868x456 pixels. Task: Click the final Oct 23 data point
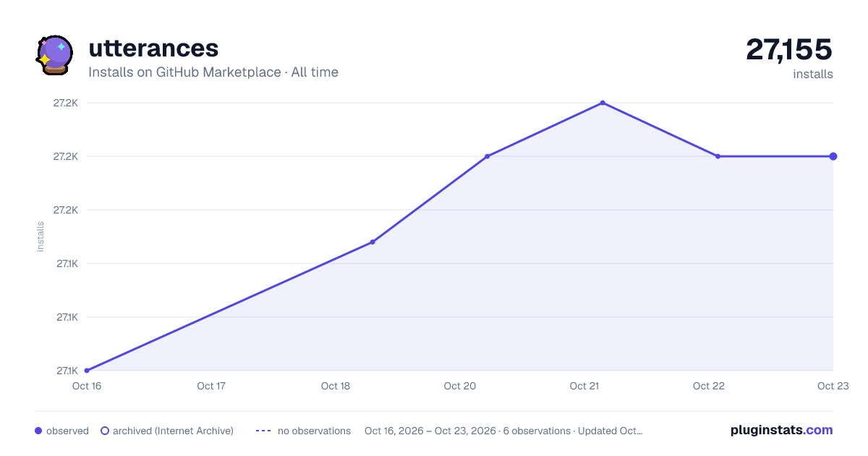coord(833,156)
